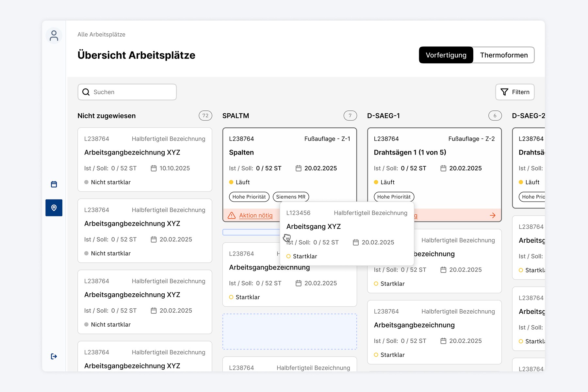This screenshot has height=392, width=588.
Task: Switch to the Thermoformen tab
Action: pyautogui.click(x=504, y=55)
